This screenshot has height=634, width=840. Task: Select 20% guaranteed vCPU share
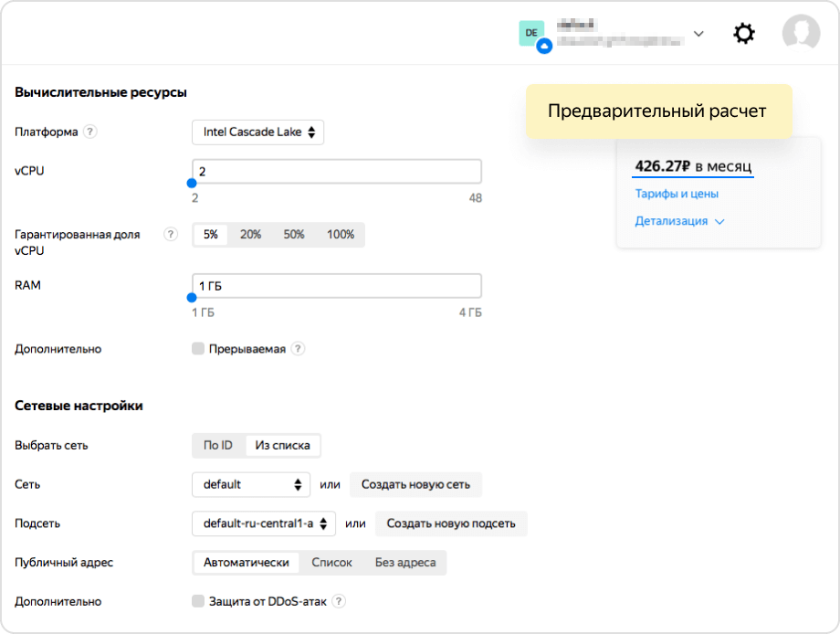[250, 235]
